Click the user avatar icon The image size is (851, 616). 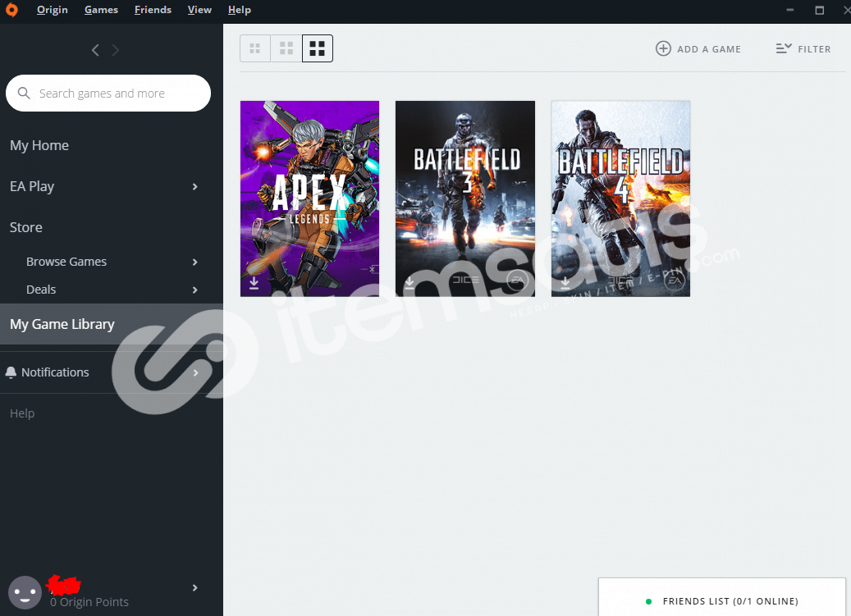25,592
